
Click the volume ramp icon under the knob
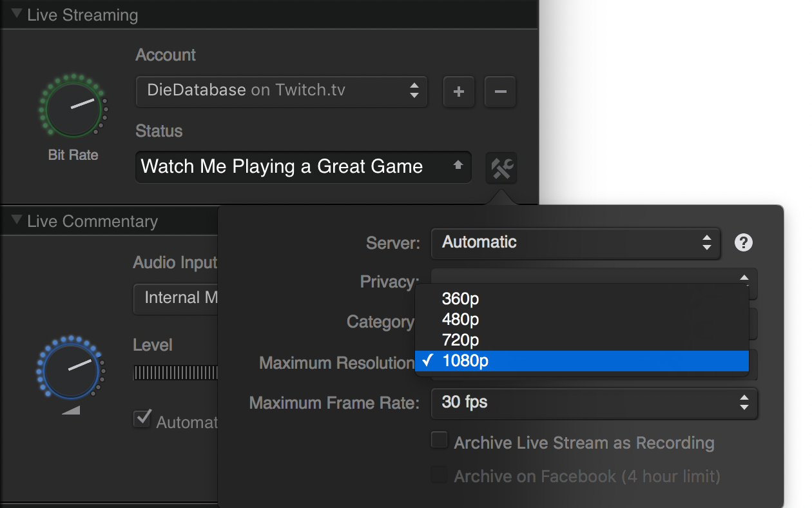tap(71, 410)
